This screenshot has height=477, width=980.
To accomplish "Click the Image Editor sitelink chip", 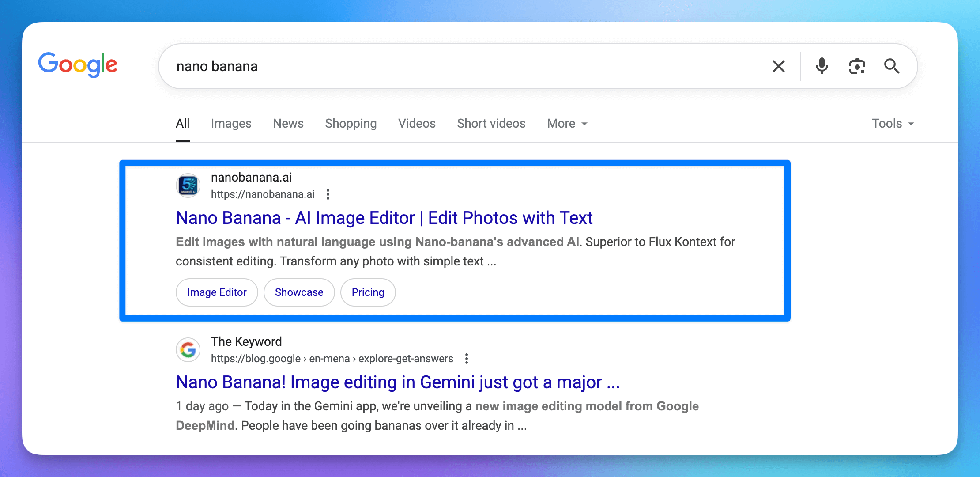I will (x=217, y=292).
